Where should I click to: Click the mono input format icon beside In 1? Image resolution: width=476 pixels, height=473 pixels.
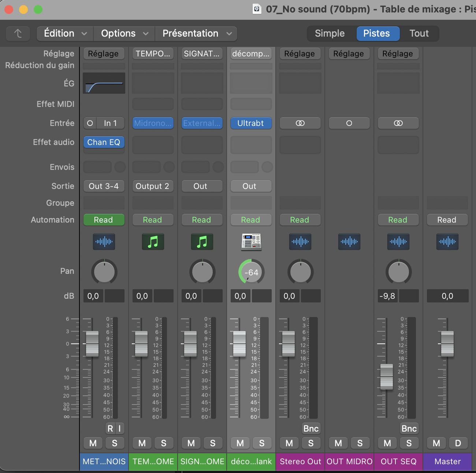tap(90, 123)
